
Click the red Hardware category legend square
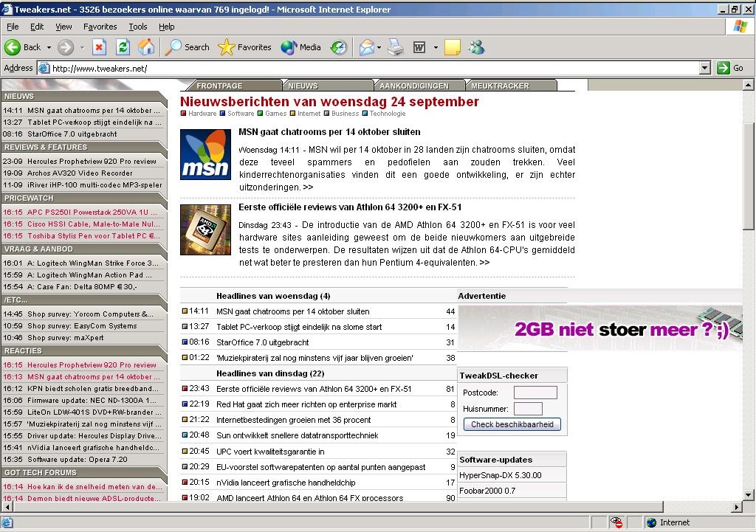tap(183, 114)
